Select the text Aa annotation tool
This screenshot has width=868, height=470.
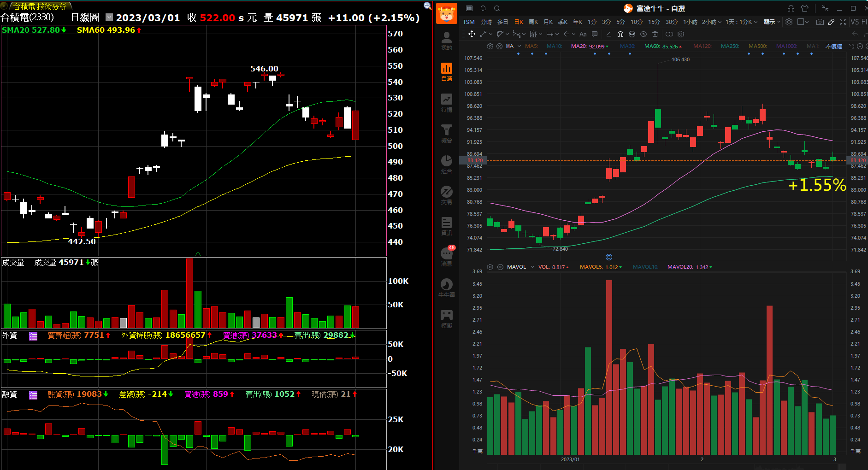tap(583, 34)
